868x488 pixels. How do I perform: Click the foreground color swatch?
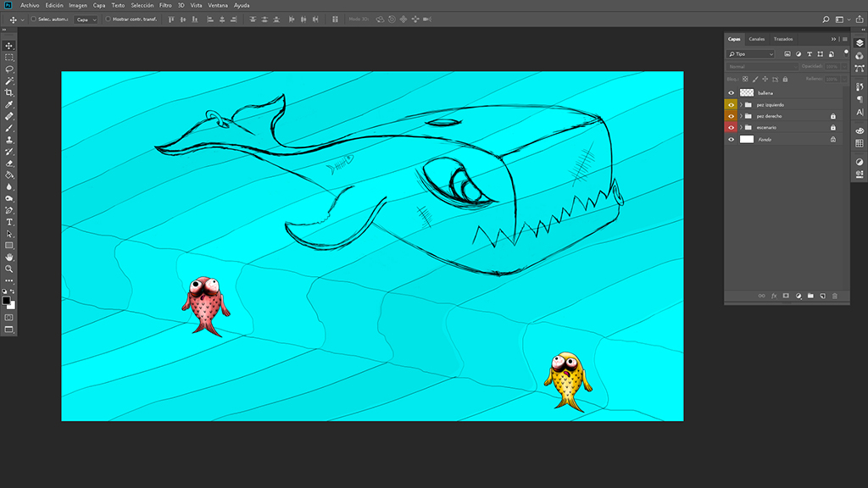tap(6, 300)
